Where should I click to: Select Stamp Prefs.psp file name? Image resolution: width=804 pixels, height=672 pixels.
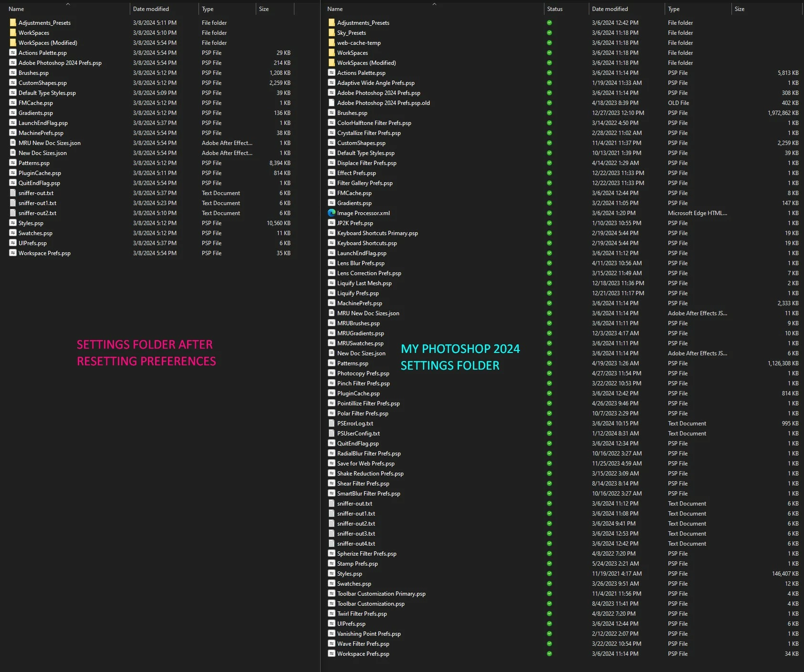coord(357,564)
